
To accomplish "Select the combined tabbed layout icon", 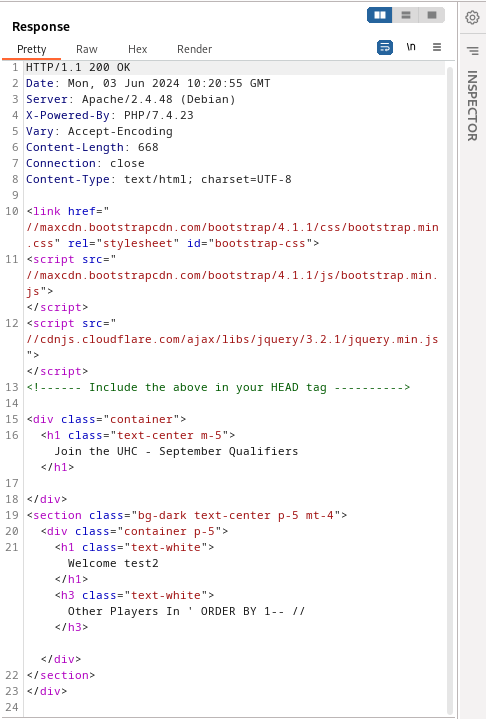I will tap(432, 15).
